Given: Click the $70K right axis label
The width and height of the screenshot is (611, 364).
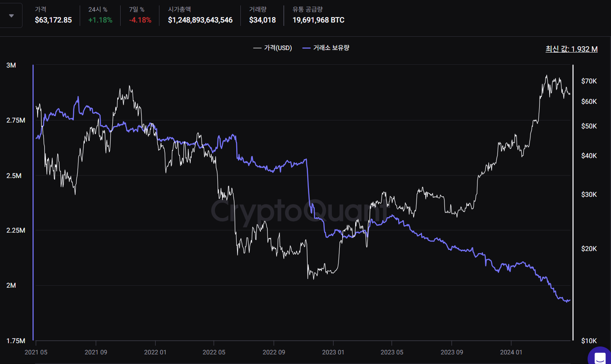Looking at the screenshot, I should [589, 81].
